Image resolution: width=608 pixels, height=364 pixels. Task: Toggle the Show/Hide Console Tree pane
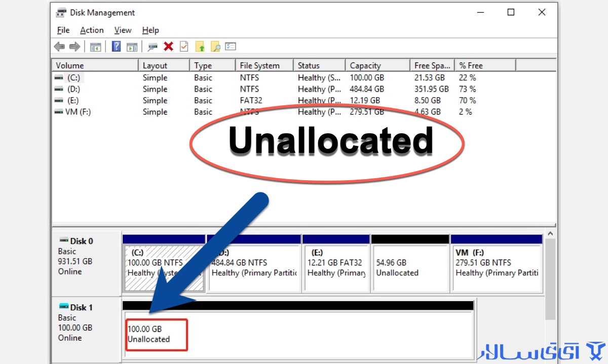(x=96, y=46)
